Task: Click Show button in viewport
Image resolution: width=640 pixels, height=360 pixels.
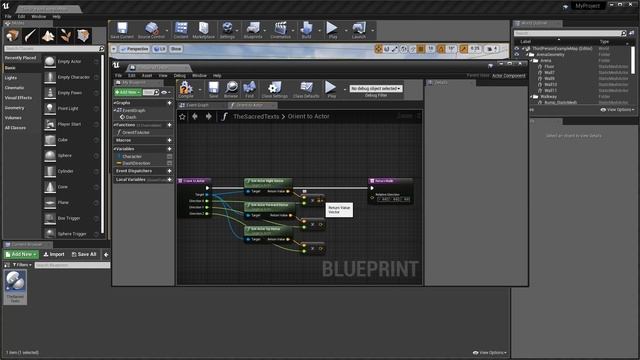Action: coord(176,49)
